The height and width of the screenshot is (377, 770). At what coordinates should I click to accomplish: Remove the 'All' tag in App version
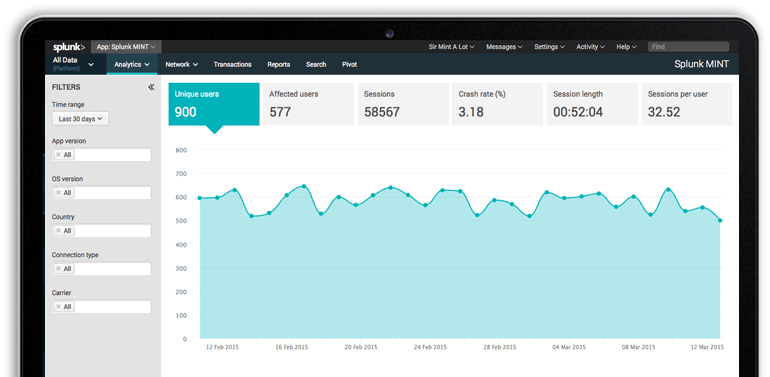[58, 155]
